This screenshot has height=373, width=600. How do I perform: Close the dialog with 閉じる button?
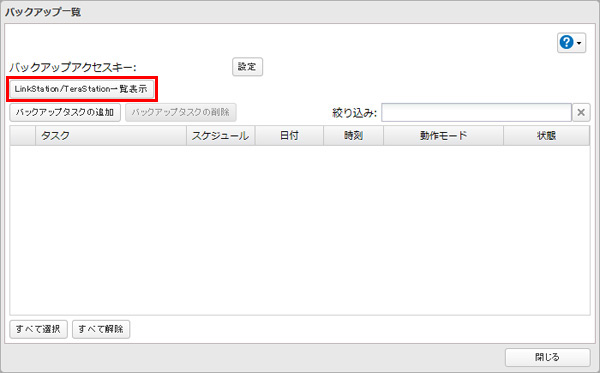(x=548, y=357)
